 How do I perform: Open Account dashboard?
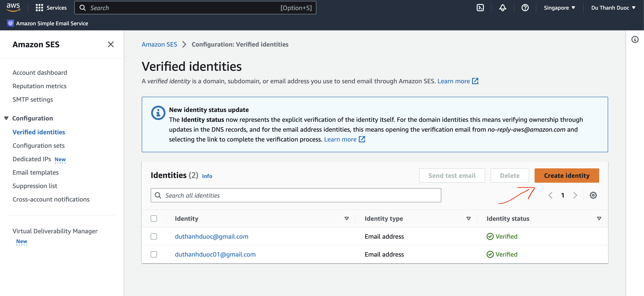click(x=40, y=72)
